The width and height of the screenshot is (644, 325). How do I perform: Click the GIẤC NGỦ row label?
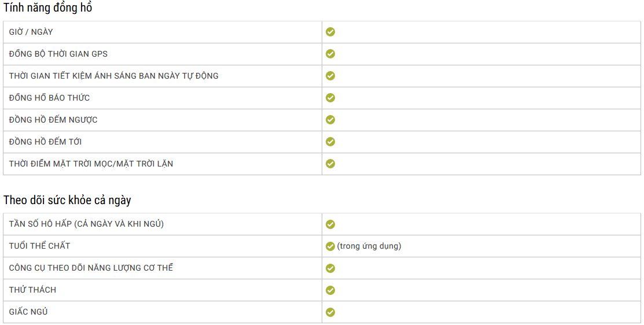pyautogui.click(x=28, y=312)
